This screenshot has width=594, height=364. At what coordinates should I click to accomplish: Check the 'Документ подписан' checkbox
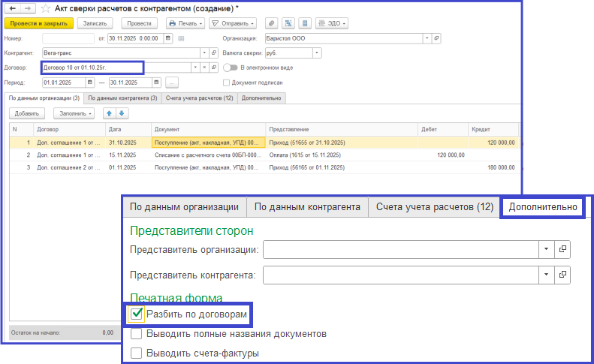[227, 83]
